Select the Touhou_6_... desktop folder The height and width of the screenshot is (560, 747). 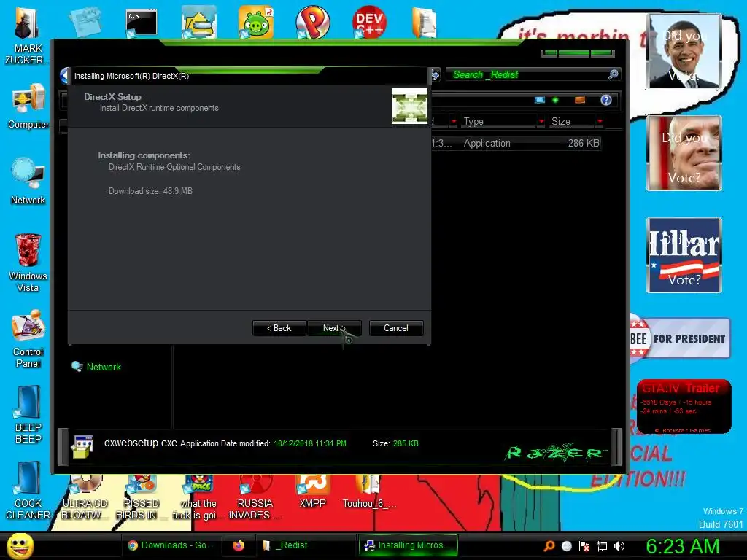tap(368, 491)
